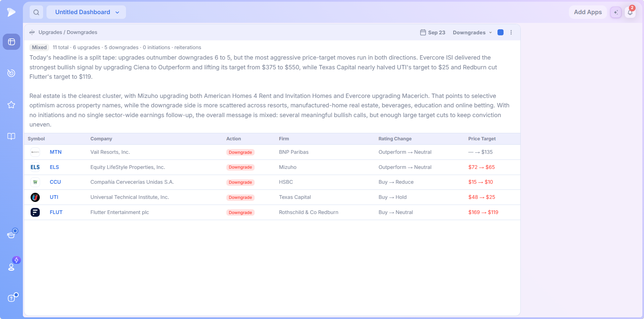Viewport: 644px width, 319px height.
Task: Click the Downgrade badge in MTN row
Action: [240, 152]
